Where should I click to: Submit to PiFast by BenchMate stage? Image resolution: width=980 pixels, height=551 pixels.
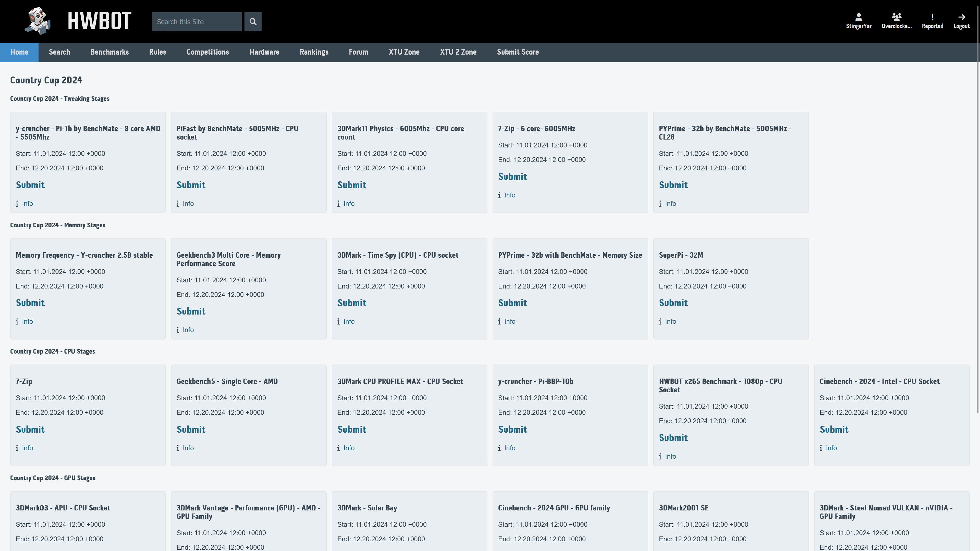191,185
